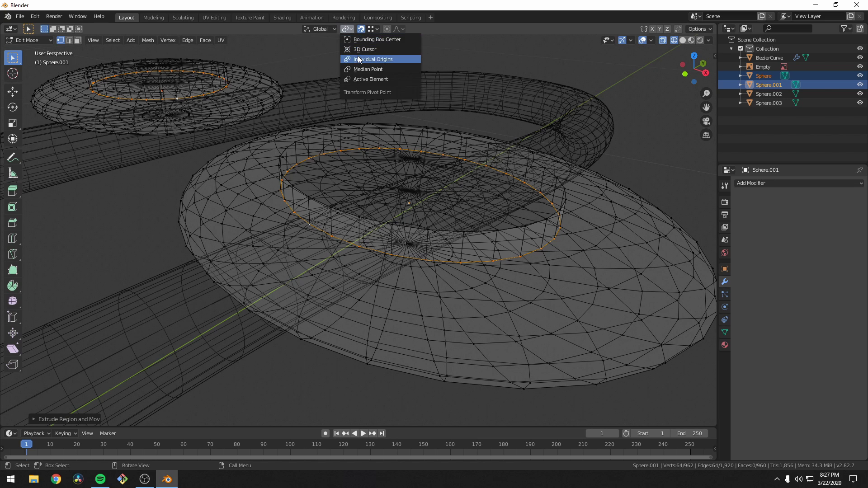Select the Modifier Properties wrench tab
This screenshot has width=868, height=488.
click(725, 282)
